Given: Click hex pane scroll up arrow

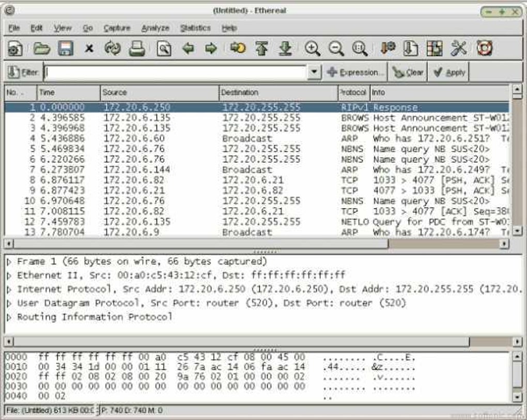Looking at the screenshot, I should tap(518, 356).
